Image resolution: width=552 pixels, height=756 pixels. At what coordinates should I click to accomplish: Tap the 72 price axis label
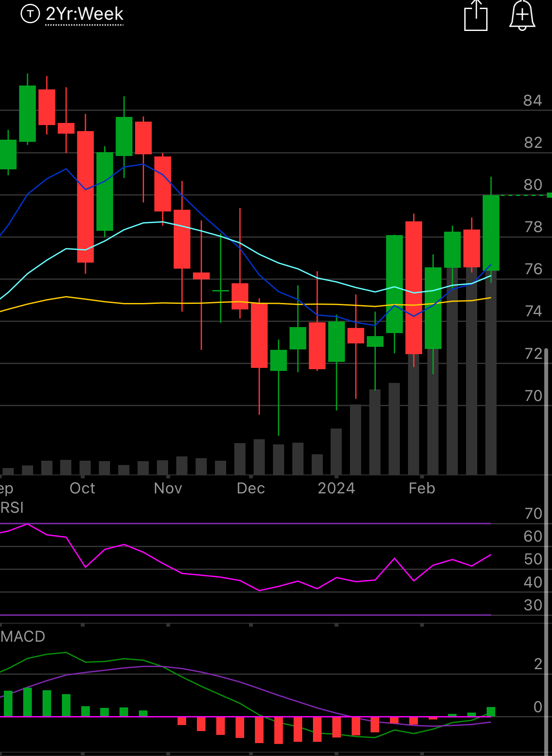click(x=534, y=354)
